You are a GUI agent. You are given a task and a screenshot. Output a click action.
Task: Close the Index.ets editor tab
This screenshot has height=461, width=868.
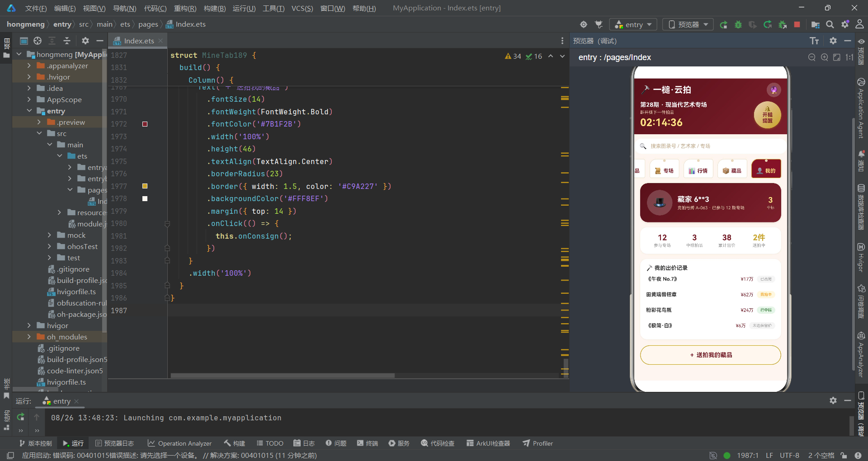click(160, 41)
